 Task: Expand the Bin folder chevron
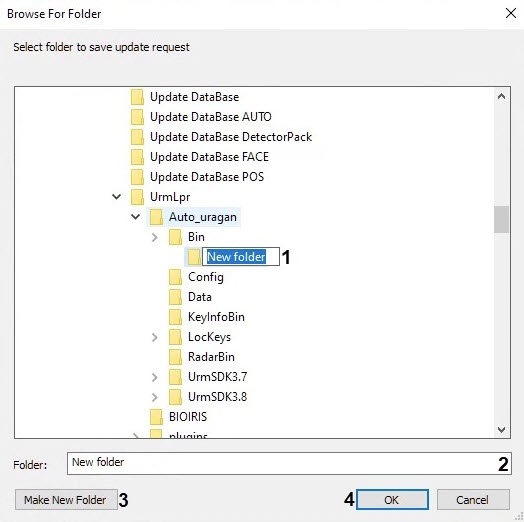click(154, 237)
